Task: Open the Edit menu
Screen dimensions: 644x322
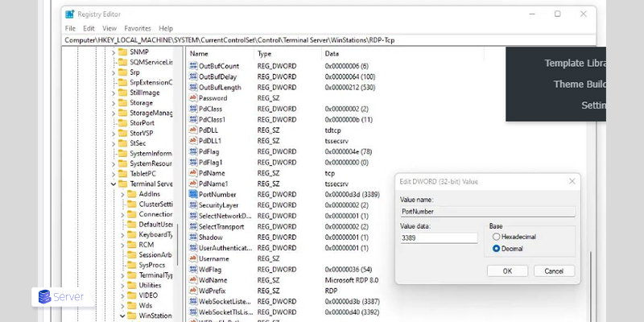Action: (x=89, y=28)
